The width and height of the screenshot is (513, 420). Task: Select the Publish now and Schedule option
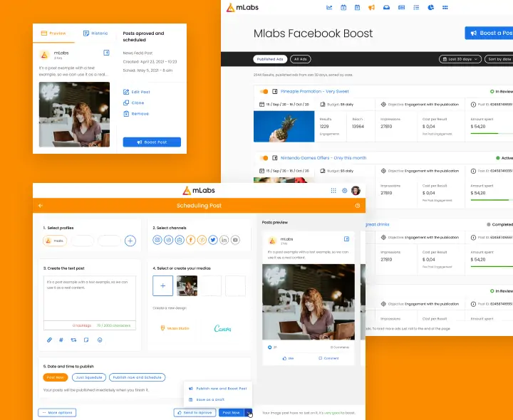point(137,377)
